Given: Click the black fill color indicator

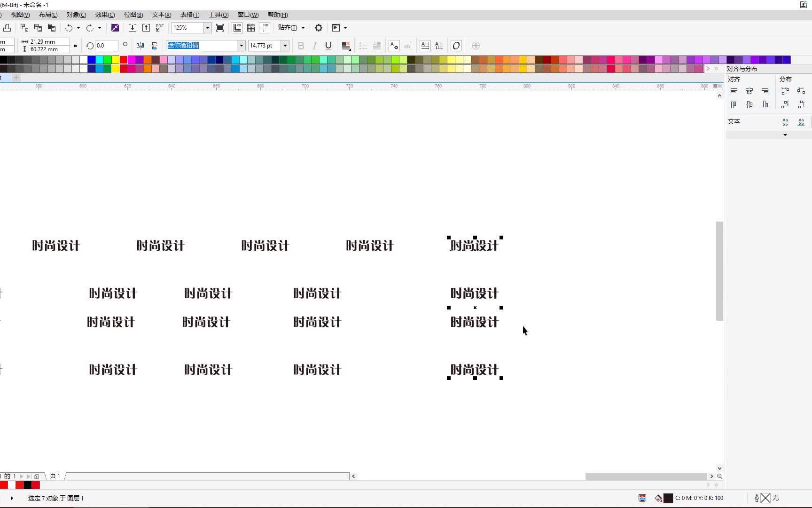Looking at the screenshot, I should [668, 498].
